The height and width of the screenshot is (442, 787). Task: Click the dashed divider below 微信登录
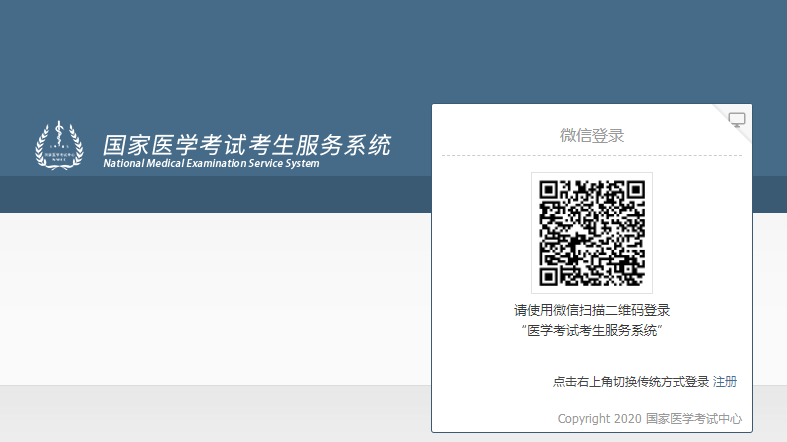[592, 155]
